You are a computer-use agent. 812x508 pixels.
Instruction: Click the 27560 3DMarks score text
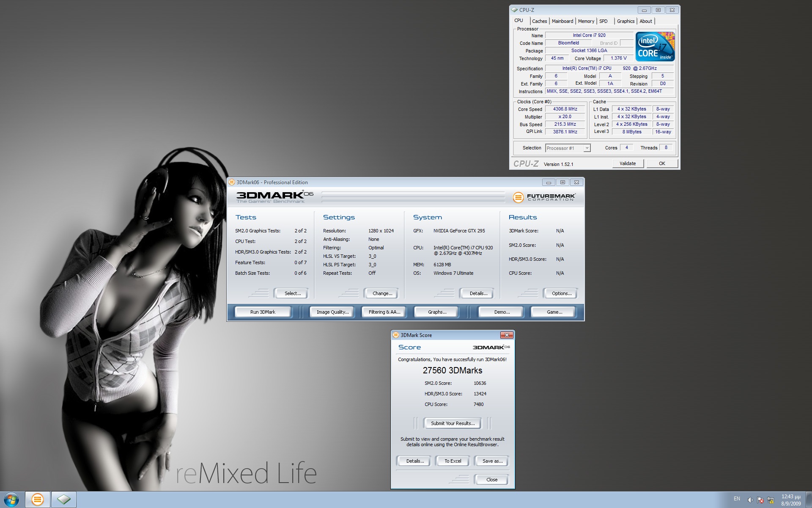452,370
